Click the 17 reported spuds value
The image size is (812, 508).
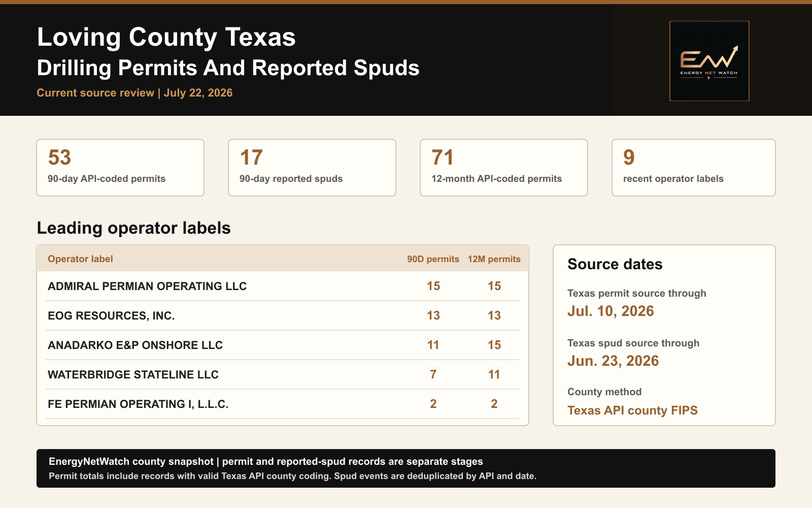pos(251,157)
